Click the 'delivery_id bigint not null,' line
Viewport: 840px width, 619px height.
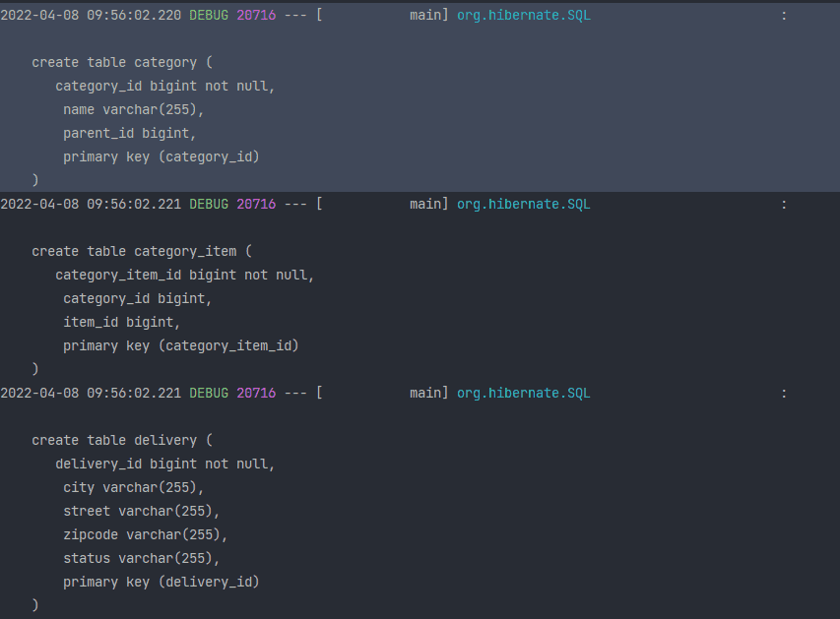click(165, 464)
